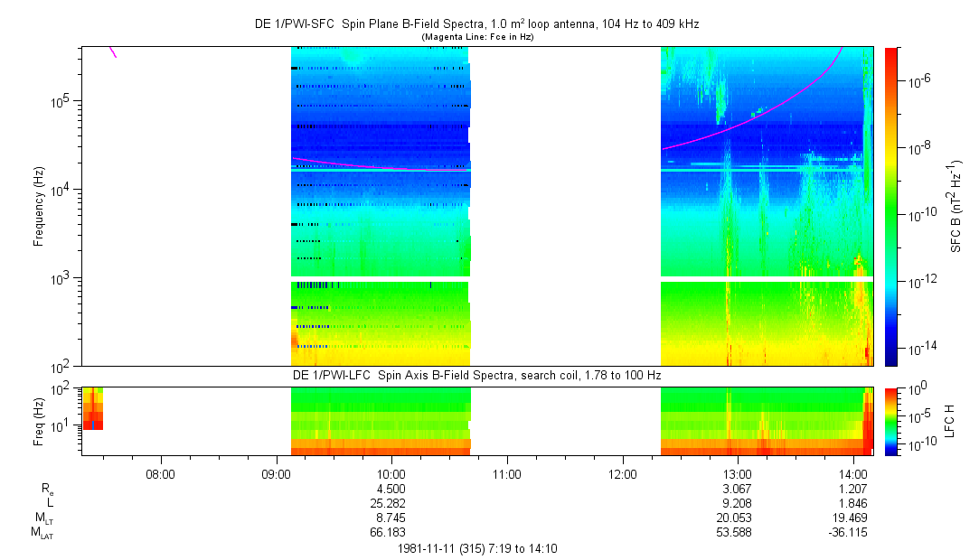The width and height of the screenshot is (979, 560).
Task: Select the MLAT value -36.115
Action: (852, 532)
